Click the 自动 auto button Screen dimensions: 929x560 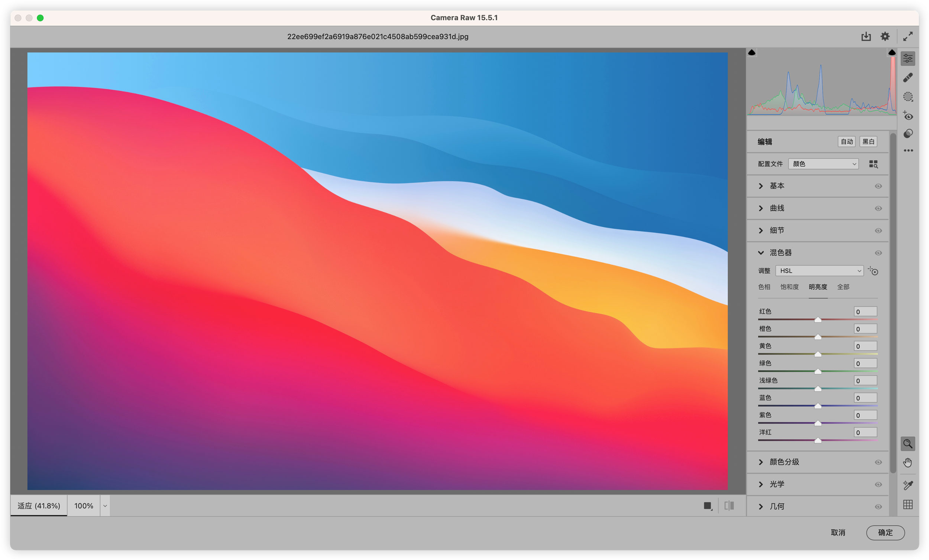pyautogui.click(x=847, y=142)
